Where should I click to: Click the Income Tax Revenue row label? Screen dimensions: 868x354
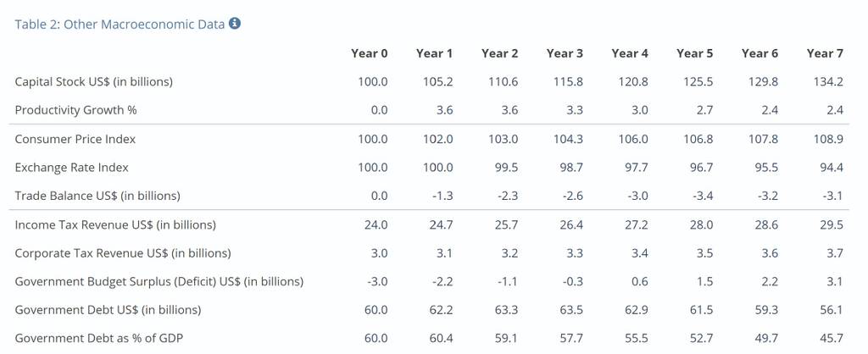point(115,225)
